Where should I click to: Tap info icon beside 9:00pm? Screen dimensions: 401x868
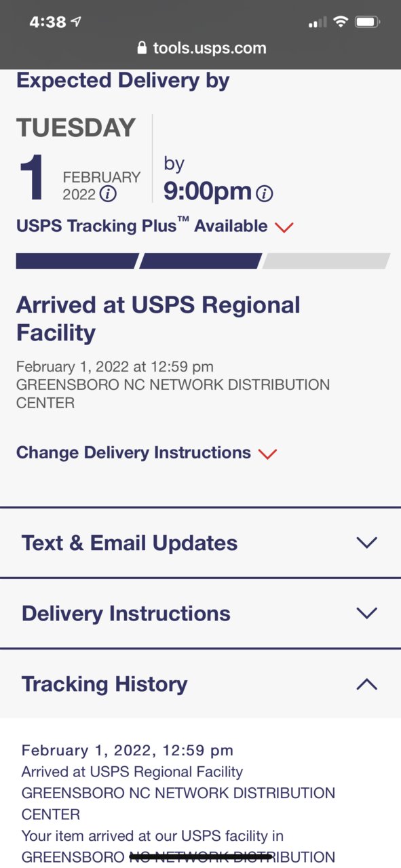(265, 194)
